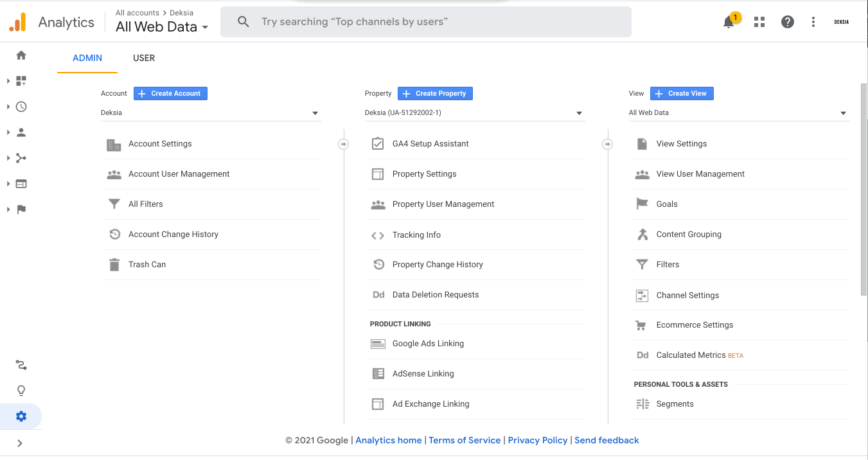868x460 pixels.
Task: Expand the property selector dropdown
Action: click(474, 113)
